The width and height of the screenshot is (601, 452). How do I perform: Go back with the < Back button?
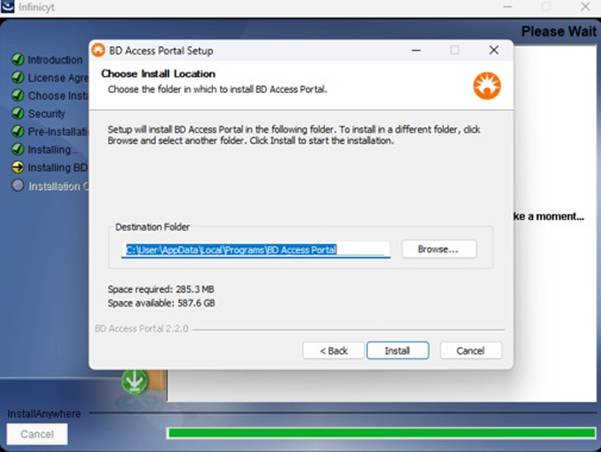click(x=333, y=351)
